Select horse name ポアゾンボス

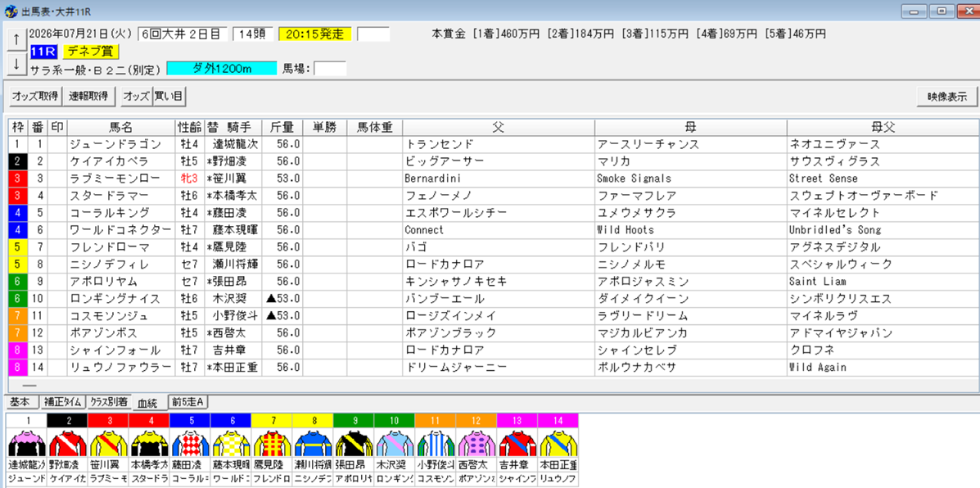click(x=106, y=333)
